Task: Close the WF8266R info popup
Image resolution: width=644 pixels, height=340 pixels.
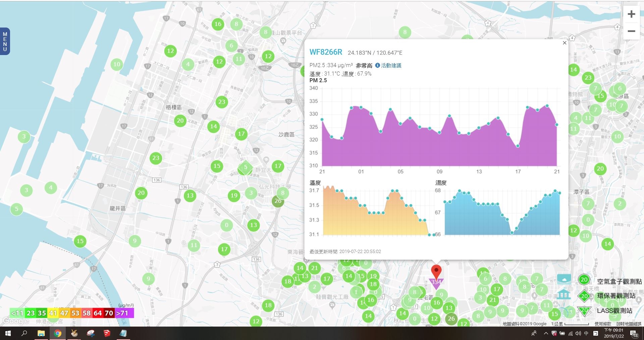Action: point(565,43)
